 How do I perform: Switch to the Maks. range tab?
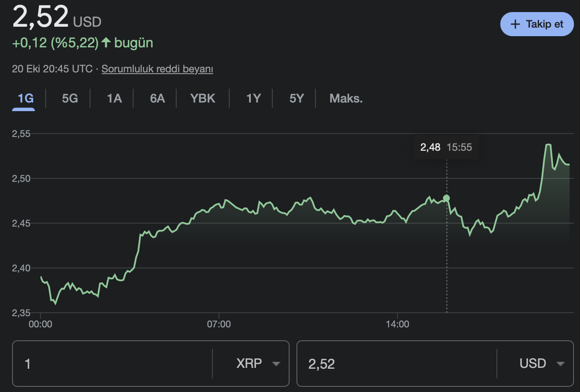pos(346,99)
